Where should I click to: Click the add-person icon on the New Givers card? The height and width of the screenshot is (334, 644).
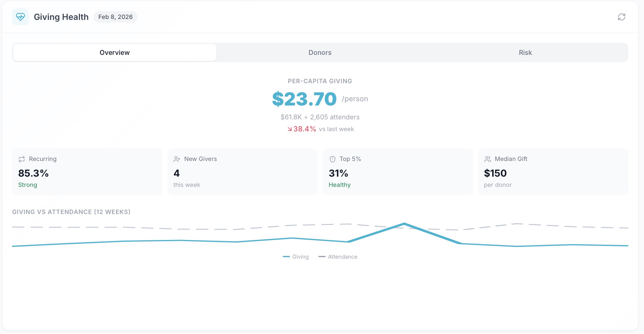pyautogui.click(x=177, y=159)
